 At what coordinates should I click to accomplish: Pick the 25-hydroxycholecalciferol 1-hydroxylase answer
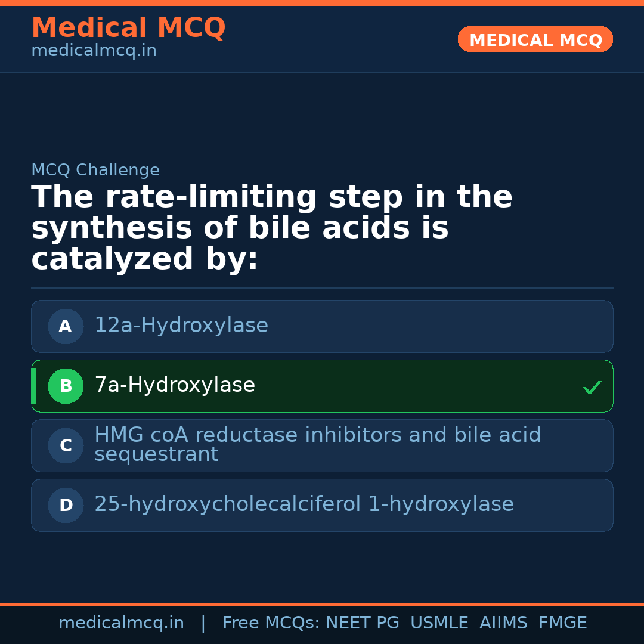tap(304, 504)
